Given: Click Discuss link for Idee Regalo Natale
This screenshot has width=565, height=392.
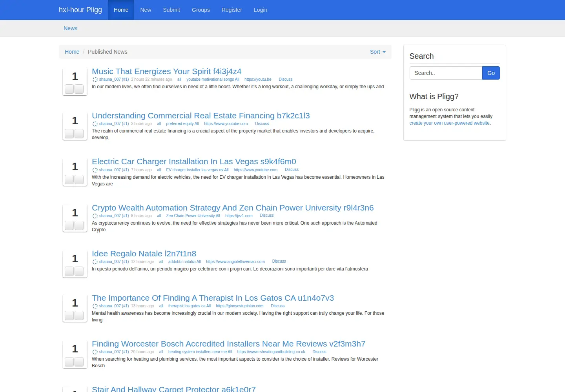Looking at the screenshot, I should [x=279, y=261].
